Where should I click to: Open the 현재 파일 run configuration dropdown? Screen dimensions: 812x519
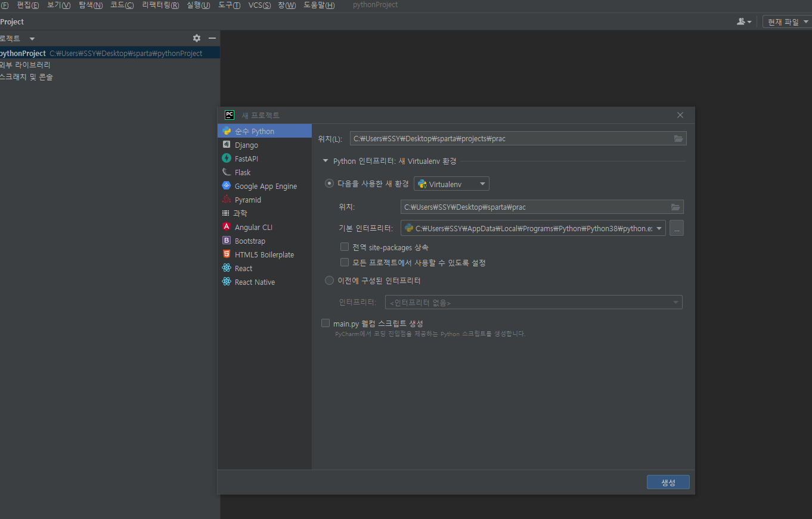coord(787,22)
